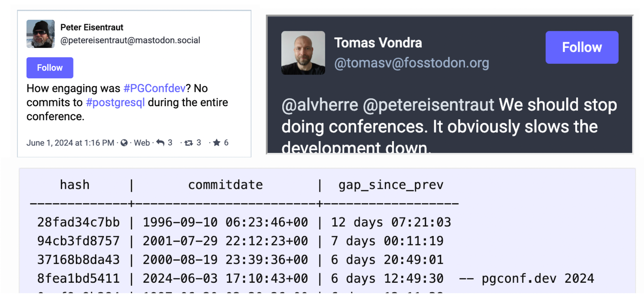Click the globe visibility icon beside the post date
This screenshot has height=301, width=644.
[124, 143]
